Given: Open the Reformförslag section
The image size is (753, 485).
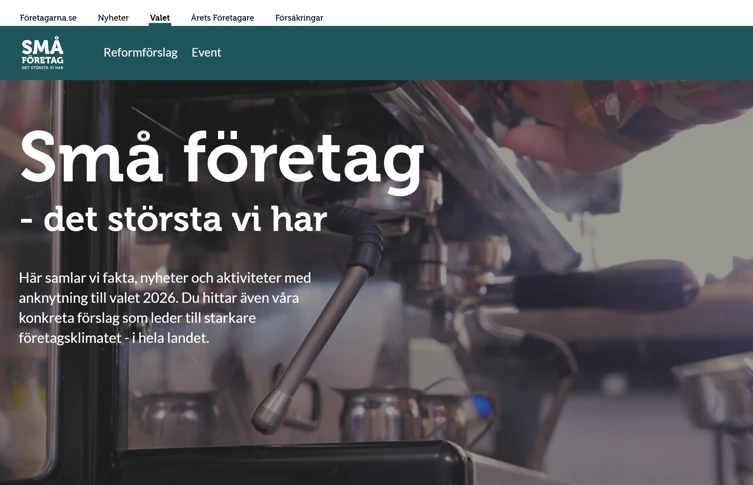Looking at the screenshot, I should 140,52.
